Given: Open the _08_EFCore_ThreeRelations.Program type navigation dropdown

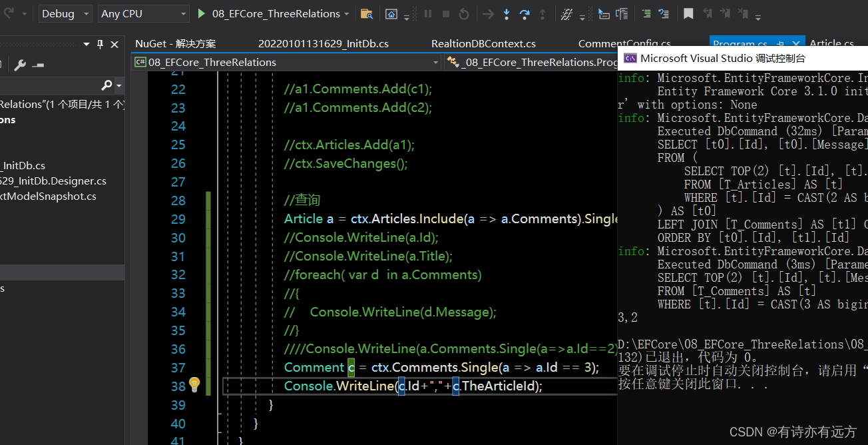Looking at the screenshot, I should [531, 63].
